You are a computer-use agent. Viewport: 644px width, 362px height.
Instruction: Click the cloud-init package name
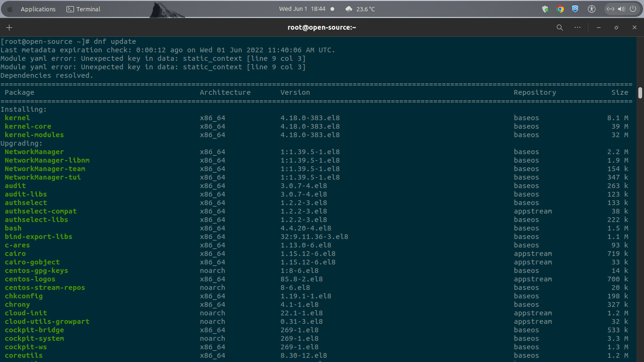pos(26,313)
